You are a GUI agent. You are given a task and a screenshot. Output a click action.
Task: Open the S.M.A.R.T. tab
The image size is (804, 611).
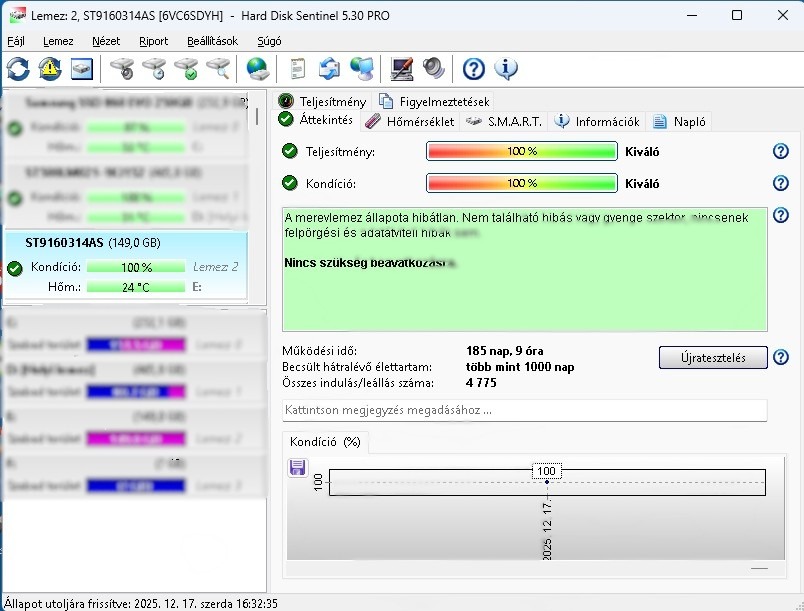504,121
